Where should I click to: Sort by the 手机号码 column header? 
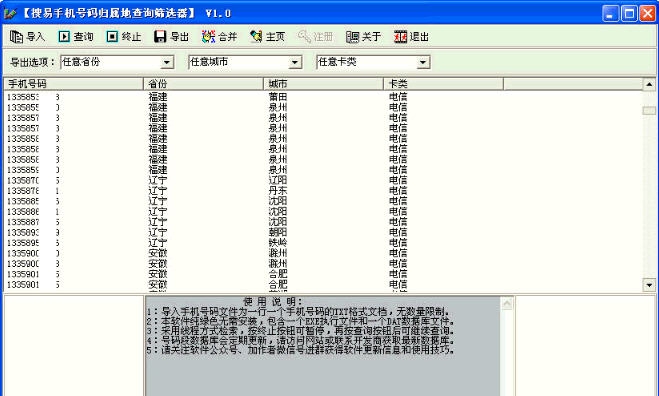73,84
